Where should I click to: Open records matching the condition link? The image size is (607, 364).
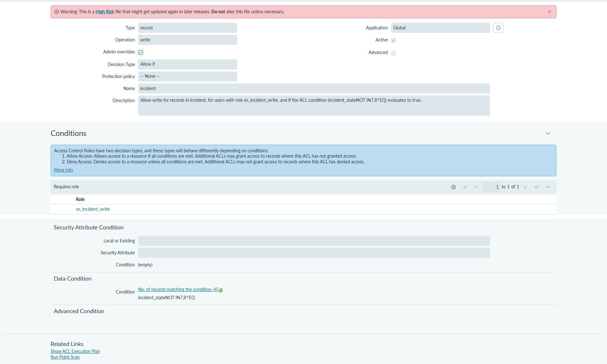coord(178,289)
